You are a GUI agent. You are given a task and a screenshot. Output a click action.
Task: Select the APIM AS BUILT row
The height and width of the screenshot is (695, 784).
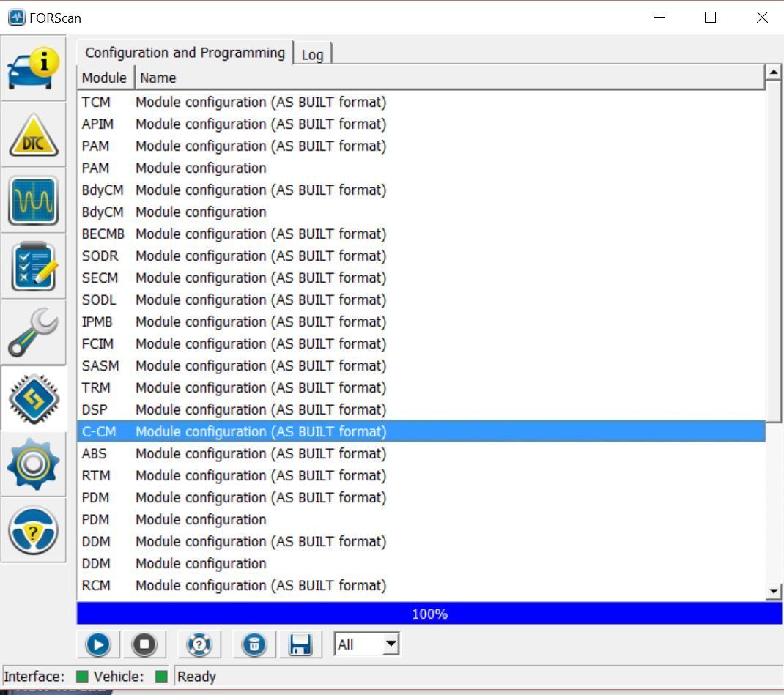421,124
